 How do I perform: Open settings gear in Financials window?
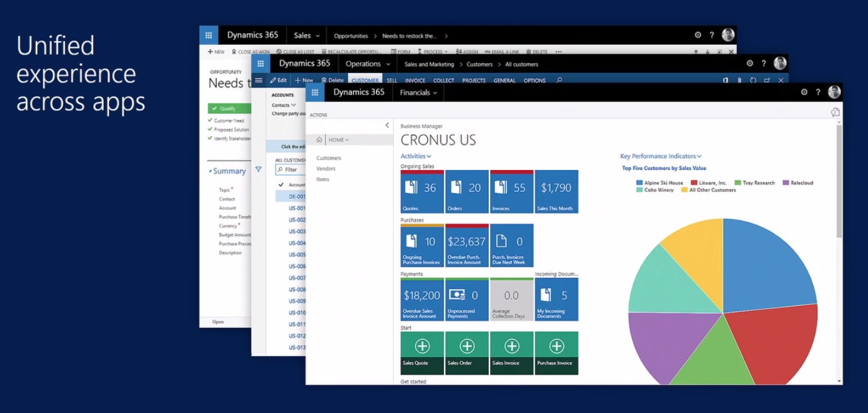point(804,92)
